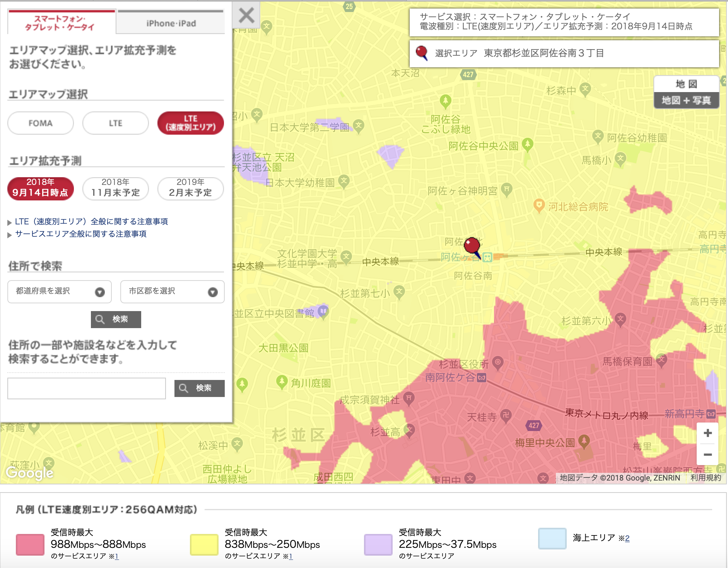Click the address search text input field
Screen dimensions: 728x568
[86, 388]
